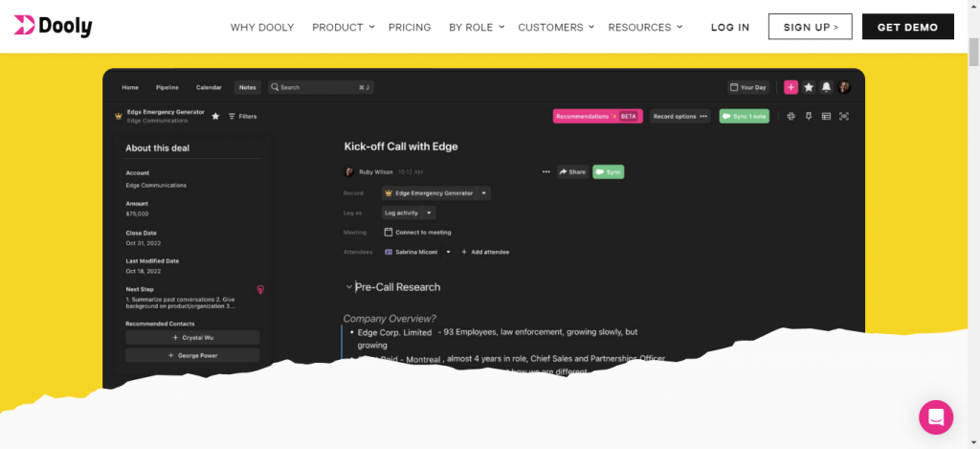The image size is (980, 449).
Task: Open notifications bell icon
Action: tap(826, 87)
